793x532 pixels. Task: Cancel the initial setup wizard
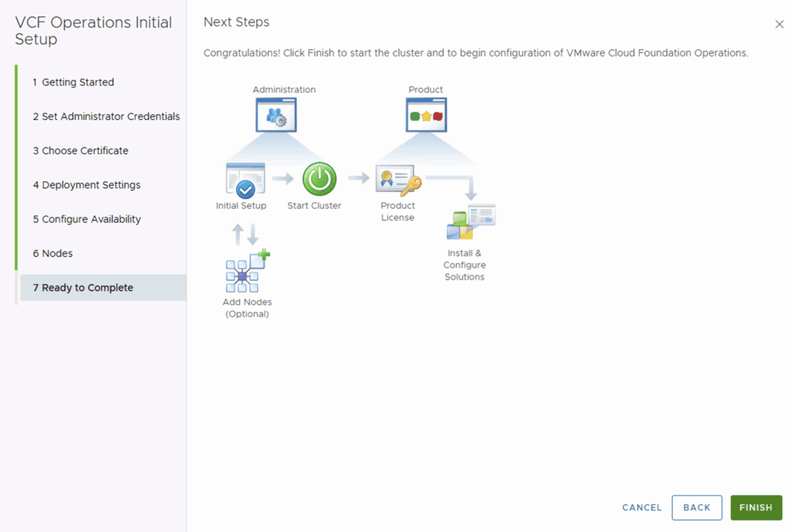(641, 508)
